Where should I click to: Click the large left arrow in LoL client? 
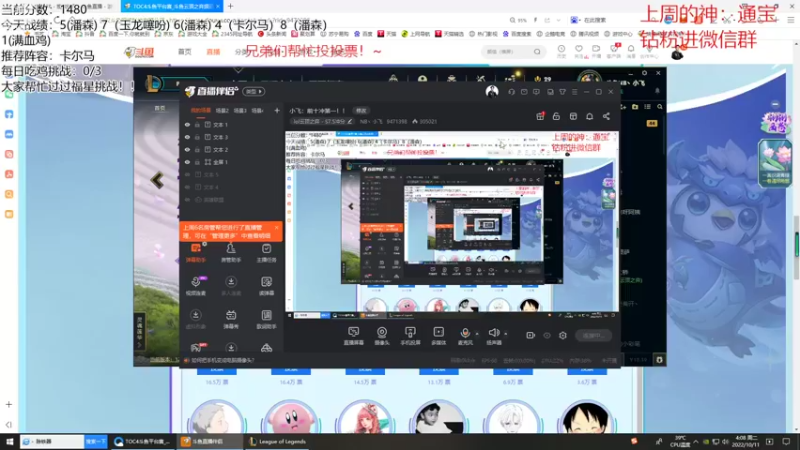157,180
